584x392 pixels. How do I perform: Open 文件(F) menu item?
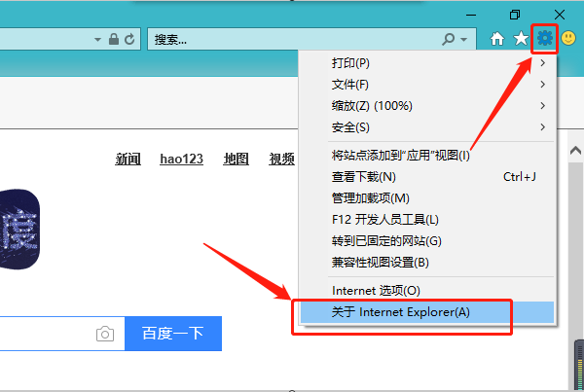[x=427, y=85]
